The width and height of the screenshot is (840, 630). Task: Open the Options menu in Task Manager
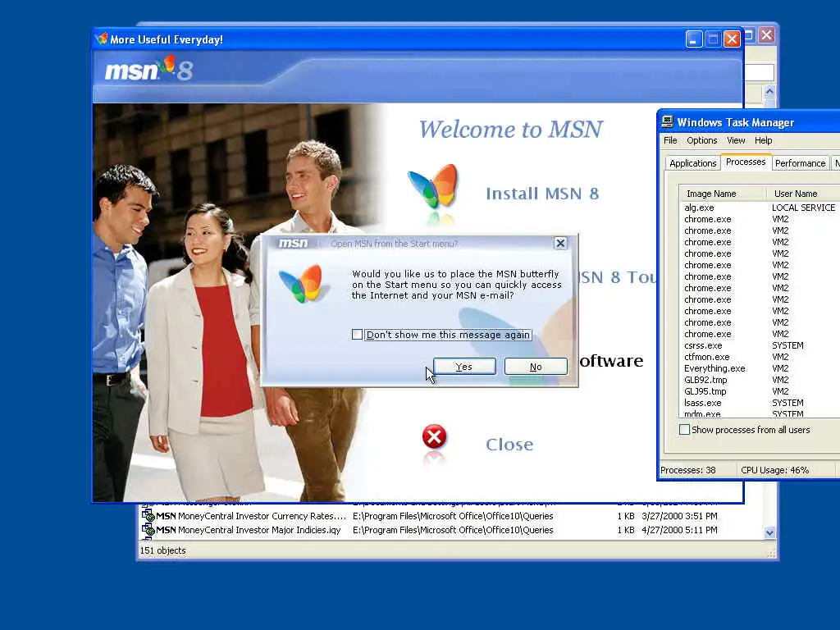pyautogui.click(x=702, y=140)
